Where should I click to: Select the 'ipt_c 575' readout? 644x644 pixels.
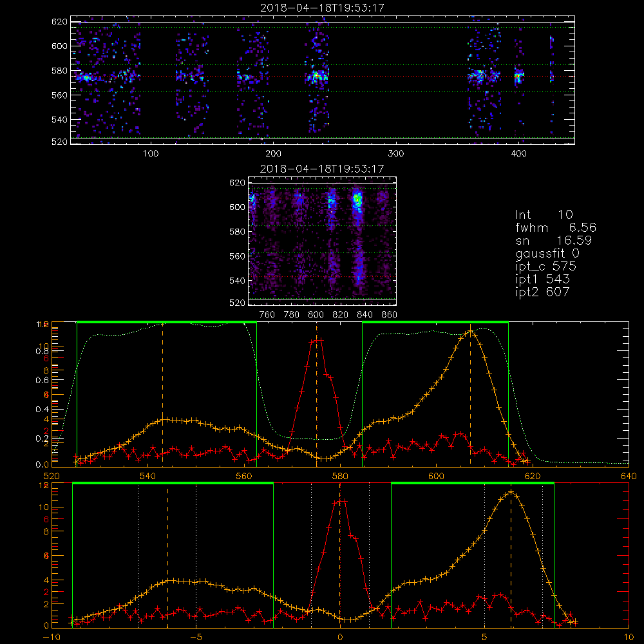546,267
